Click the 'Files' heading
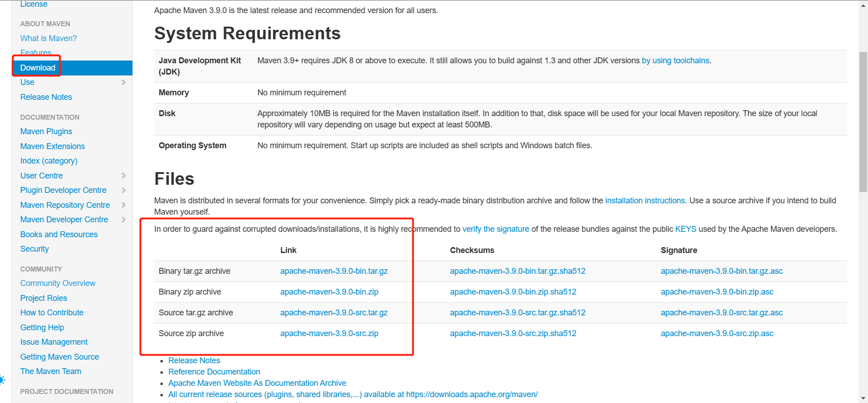The height and width of the screenshot is (403, 868). pyautogui.click(x=174, y=179)
